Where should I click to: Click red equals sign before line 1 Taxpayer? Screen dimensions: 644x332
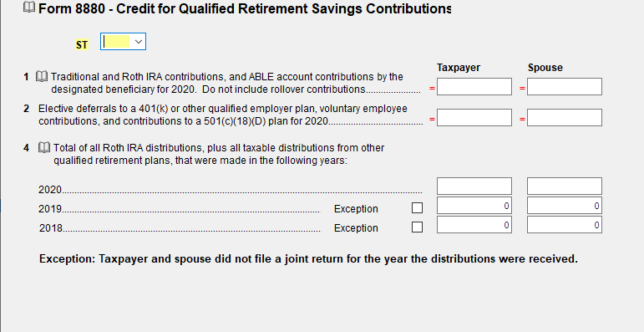click(432, 88)
